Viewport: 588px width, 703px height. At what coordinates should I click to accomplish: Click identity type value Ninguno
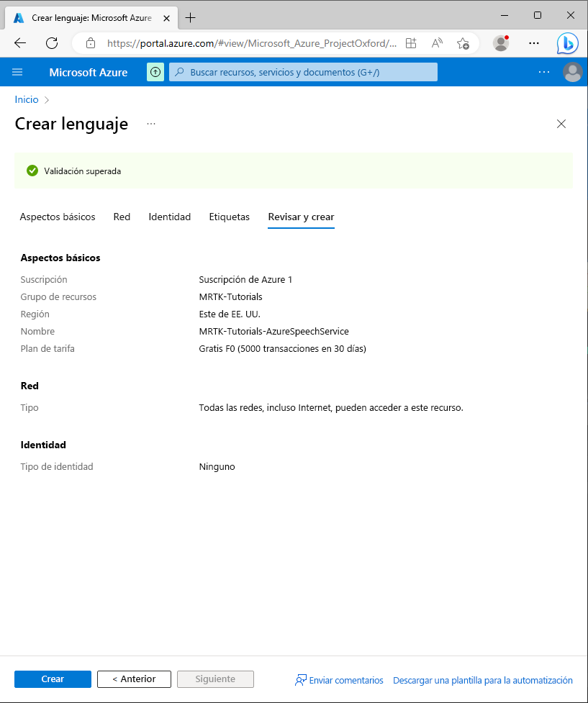(x=217, y=467)
